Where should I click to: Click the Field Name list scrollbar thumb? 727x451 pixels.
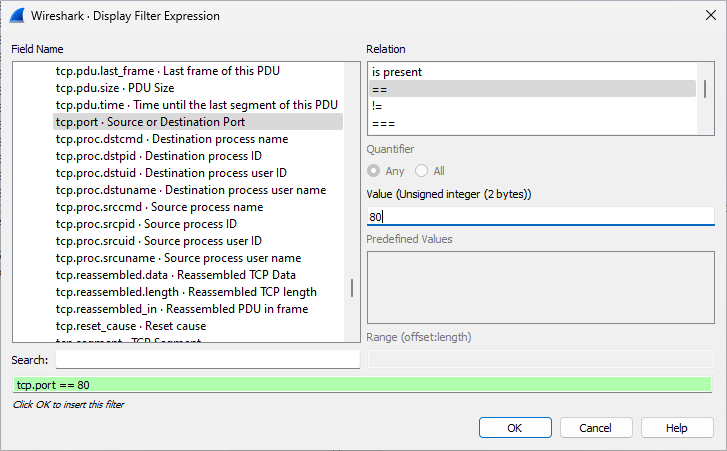click(352, 288)
